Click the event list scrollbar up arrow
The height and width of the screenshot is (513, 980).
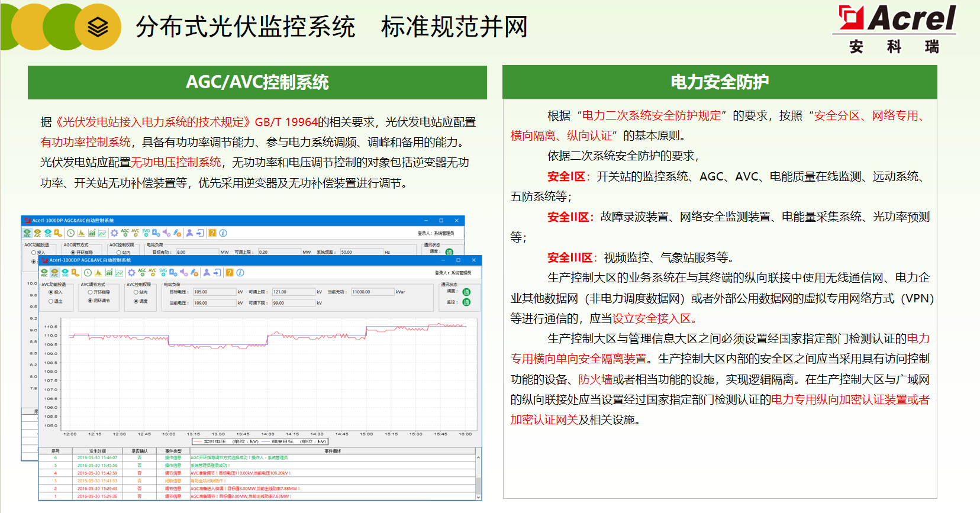click(x=479, y=457)
